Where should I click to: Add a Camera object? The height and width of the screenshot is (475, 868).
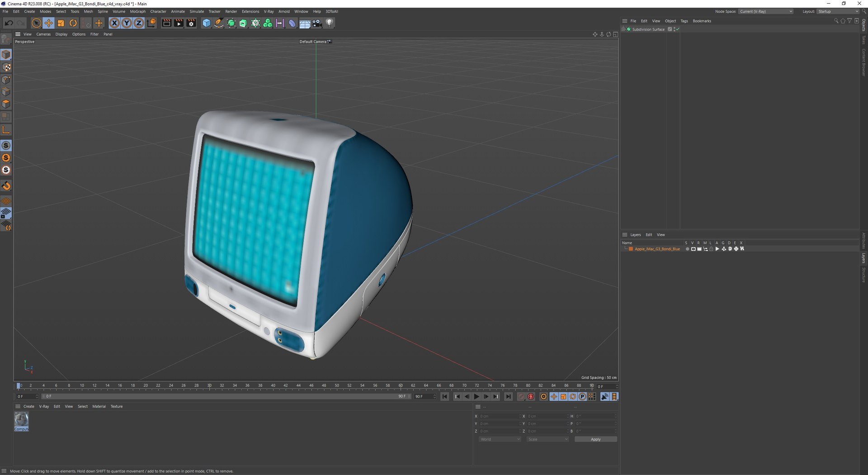[x=317, y=23]
